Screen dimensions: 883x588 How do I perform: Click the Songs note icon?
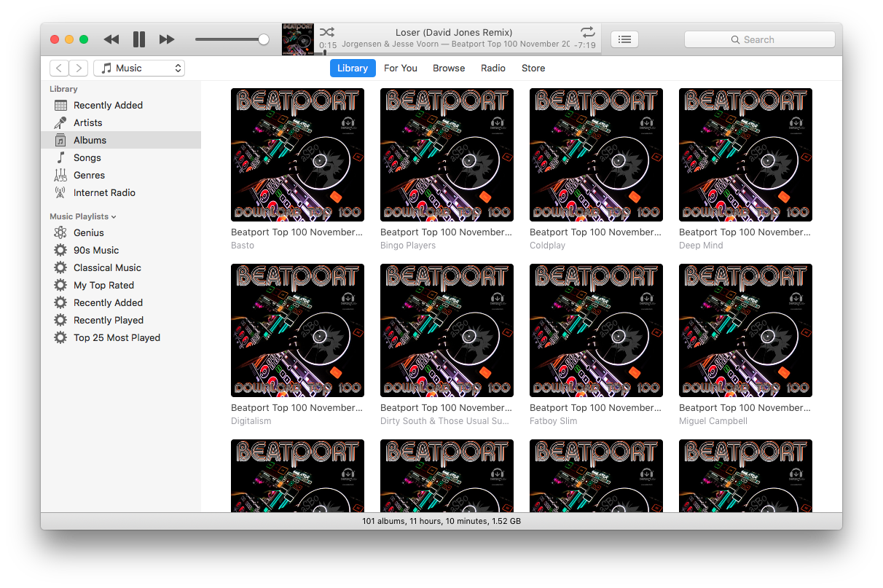[x=60, y=157]
